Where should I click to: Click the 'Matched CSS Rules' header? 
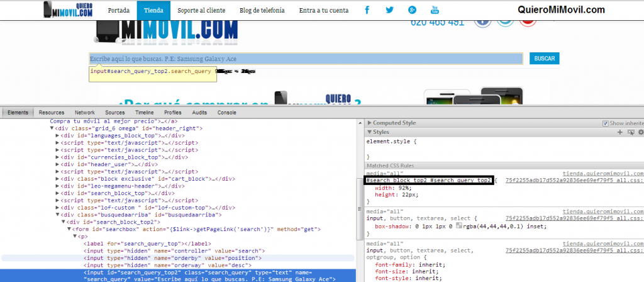(390, 166)
